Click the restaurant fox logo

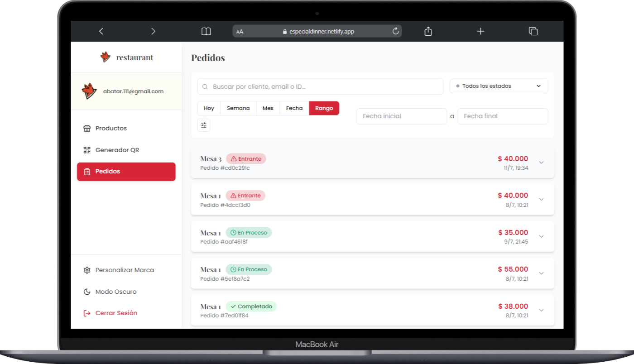pyautogui.click(x=106, y=57)
